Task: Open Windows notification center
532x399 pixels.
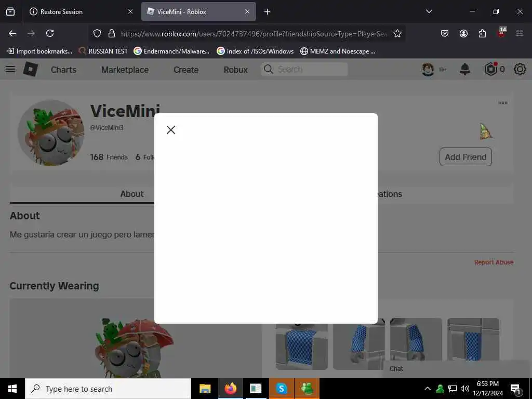Action: click(x=515, y=389)
